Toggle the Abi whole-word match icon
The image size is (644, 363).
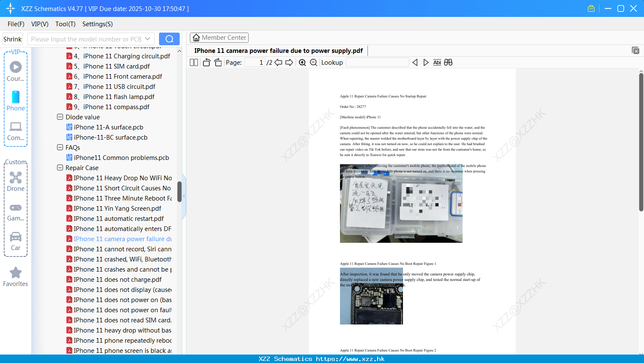(437, 63)
